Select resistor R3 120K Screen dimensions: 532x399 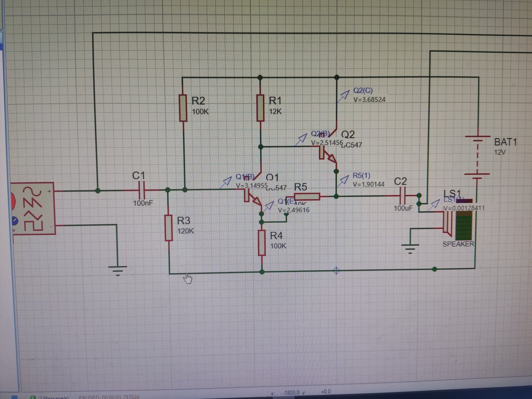pyautogui.click(x=169, y=228)
